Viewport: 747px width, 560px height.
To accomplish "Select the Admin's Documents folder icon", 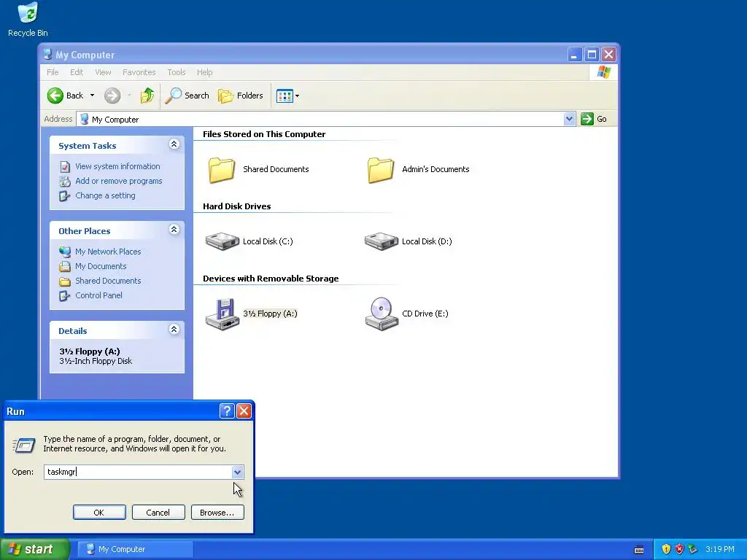I will (x=381, y=170).
